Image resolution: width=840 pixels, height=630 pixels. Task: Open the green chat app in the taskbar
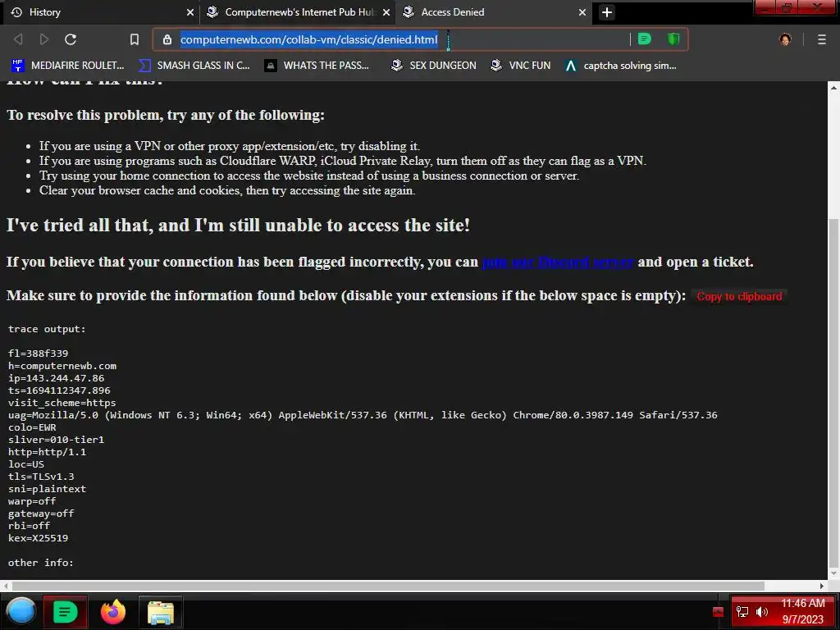coord(65,611)
